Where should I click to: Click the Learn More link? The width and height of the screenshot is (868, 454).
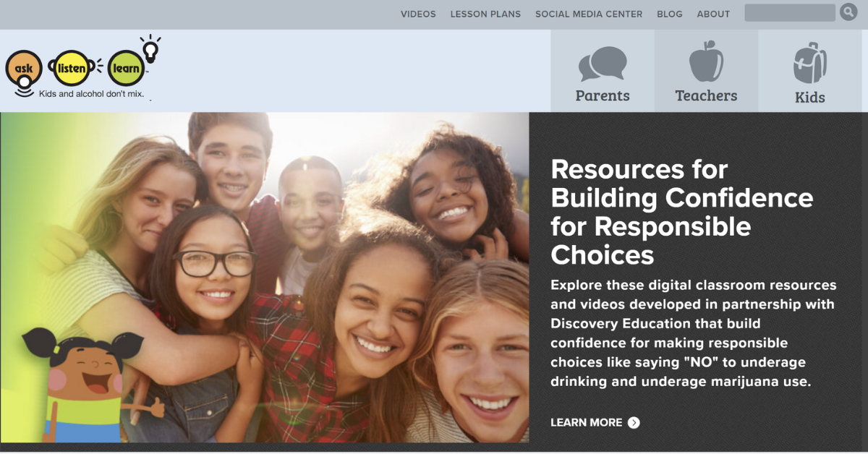point(587,422)
